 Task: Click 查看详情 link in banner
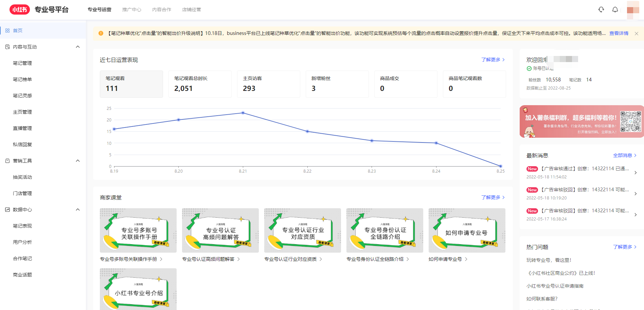(x=619, y=33)
